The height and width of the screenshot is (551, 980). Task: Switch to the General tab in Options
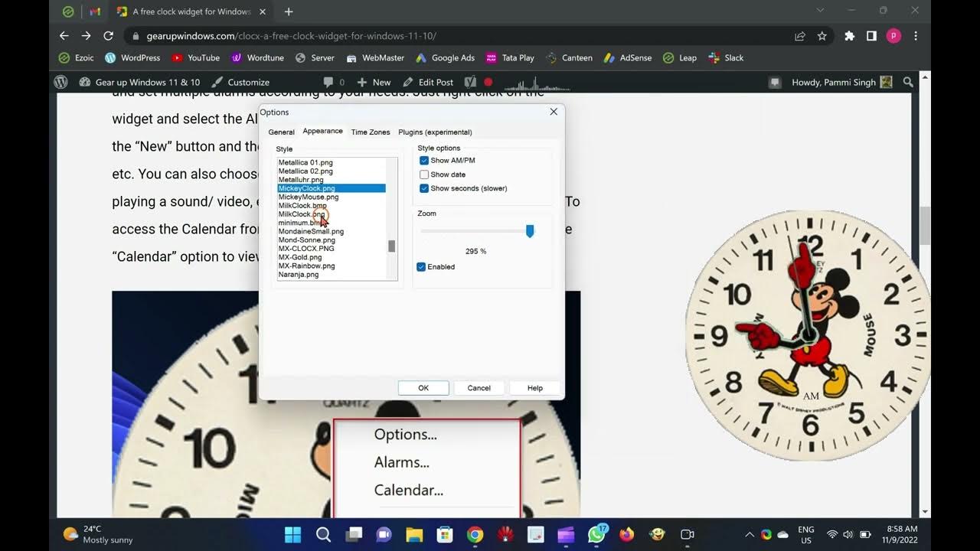pos(281,132)
